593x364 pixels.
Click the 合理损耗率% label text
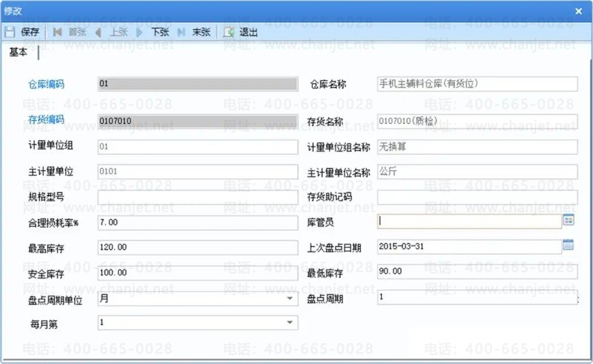coord(53,223)
